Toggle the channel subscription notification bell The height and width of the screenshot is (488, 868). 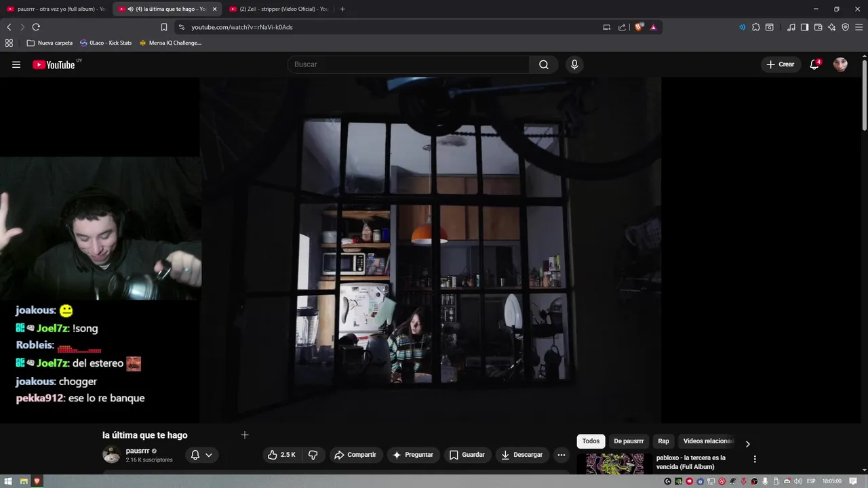195,455
